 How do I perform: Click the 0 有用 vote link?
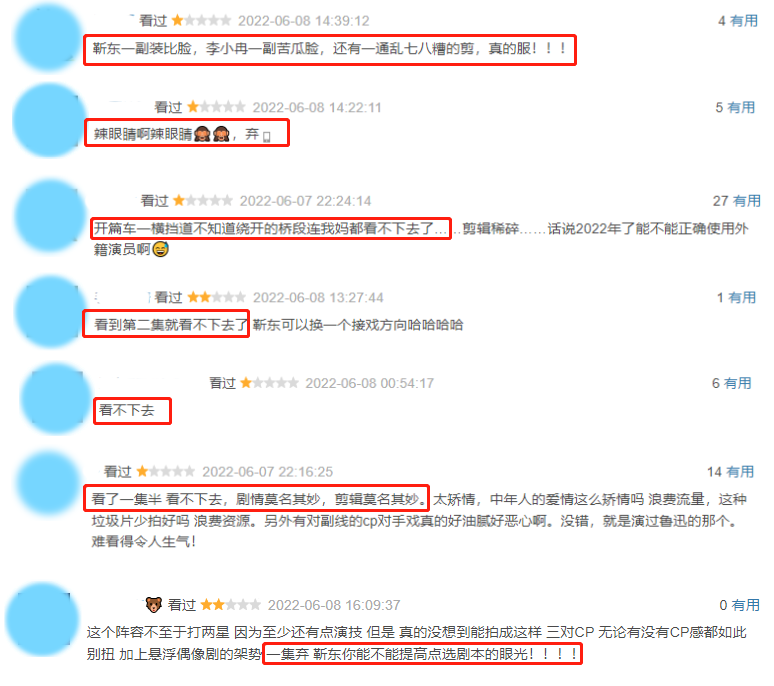coord(739,605)
